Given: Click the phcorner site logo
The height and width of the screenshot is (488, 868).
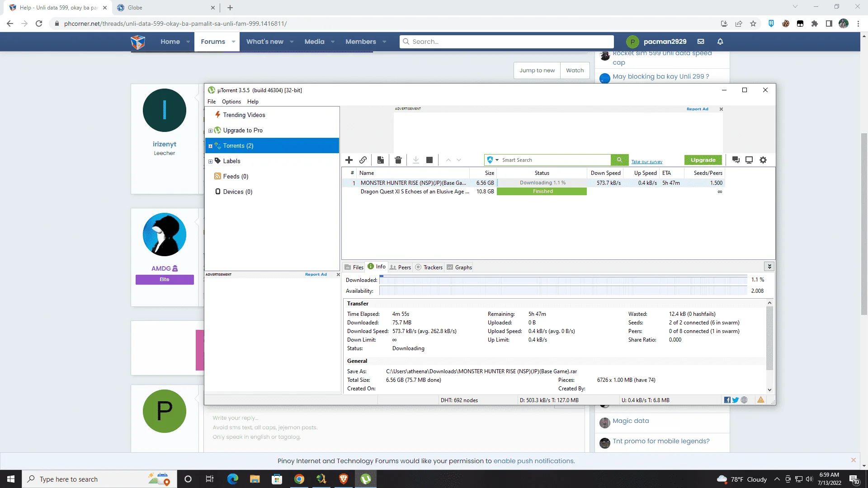Looking at the screenshot, I should 138,42.
